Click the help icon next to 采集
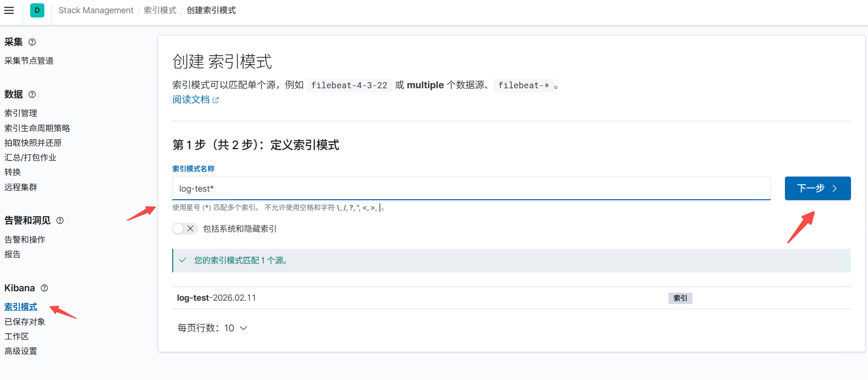 32,42
